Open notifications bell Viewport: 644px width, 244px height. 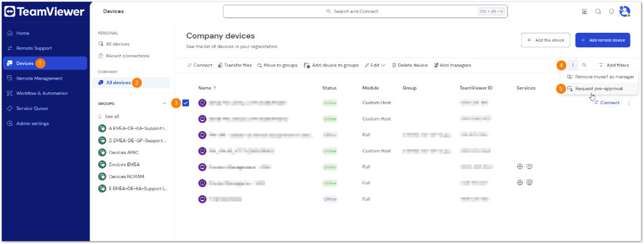[611, 12]
